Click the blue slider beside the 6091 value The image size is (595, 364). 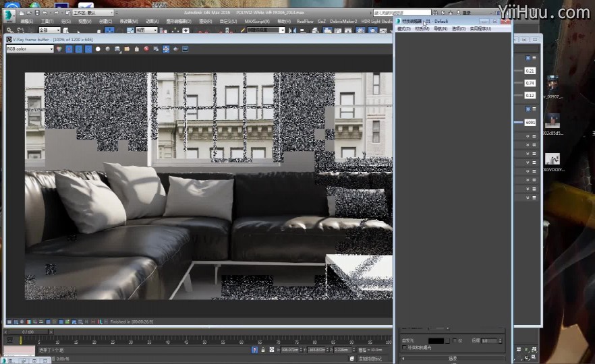[518, 122]
